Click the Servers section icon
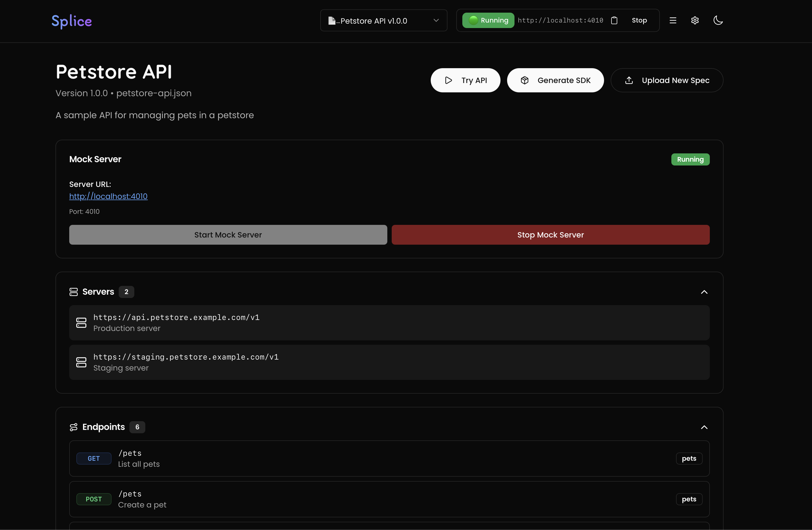This screenshot has height=530, width=812. [x=74, y=292]
